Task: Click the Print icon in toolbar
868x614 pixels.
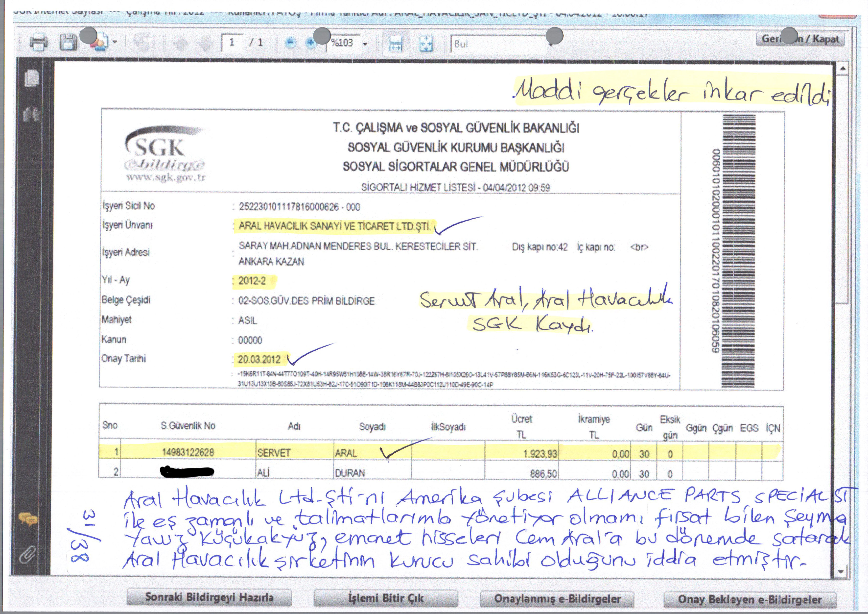Action: (x=39, y=42)
